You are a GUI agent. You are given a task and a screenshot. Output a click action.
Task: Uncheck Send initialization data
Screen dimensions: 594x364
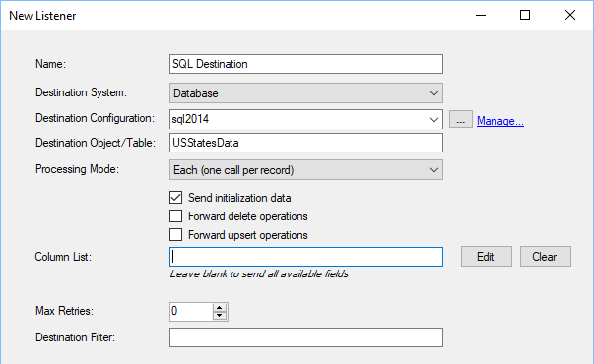(175, 198)
